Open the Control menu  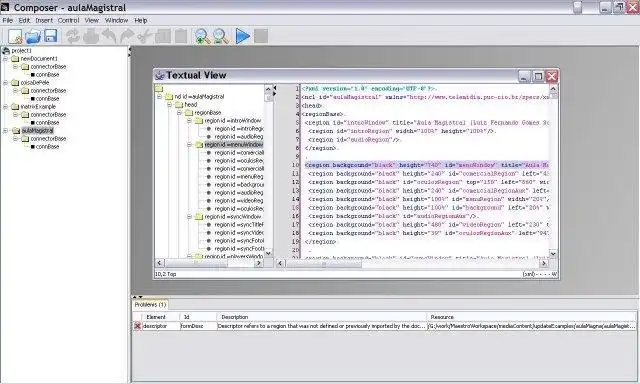(x=69, y=20)
